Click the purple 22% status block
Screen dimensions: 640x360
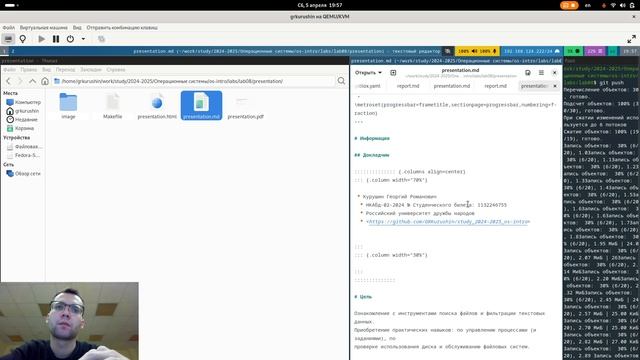[595, 51]
